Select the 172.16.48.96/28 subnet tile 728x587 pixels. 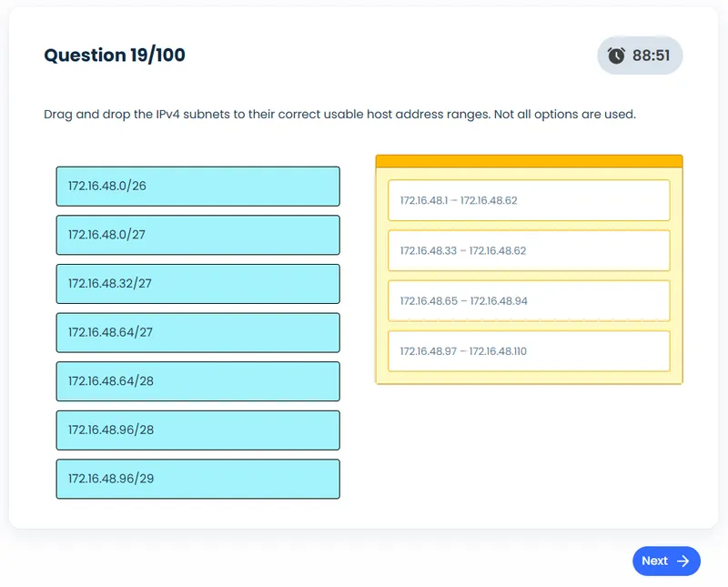pyautogui.click(x=197, y=430)
